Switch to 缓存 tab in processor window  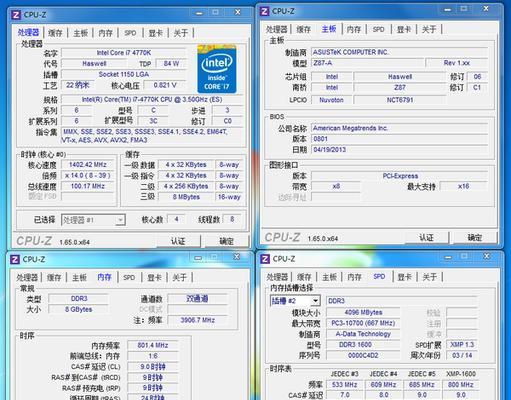point(55,33)
